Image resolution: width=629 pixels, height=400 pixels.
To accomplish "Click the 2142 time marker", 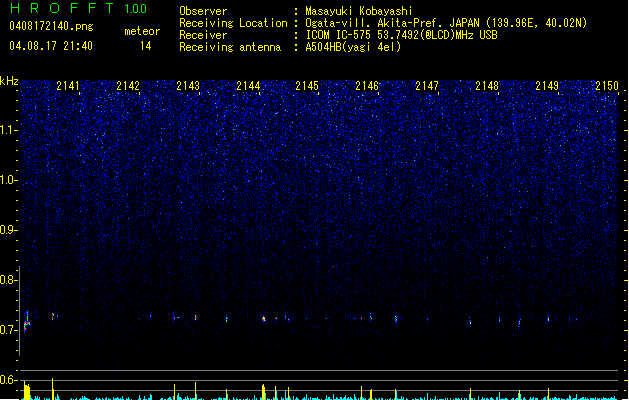I will [128, 86].
